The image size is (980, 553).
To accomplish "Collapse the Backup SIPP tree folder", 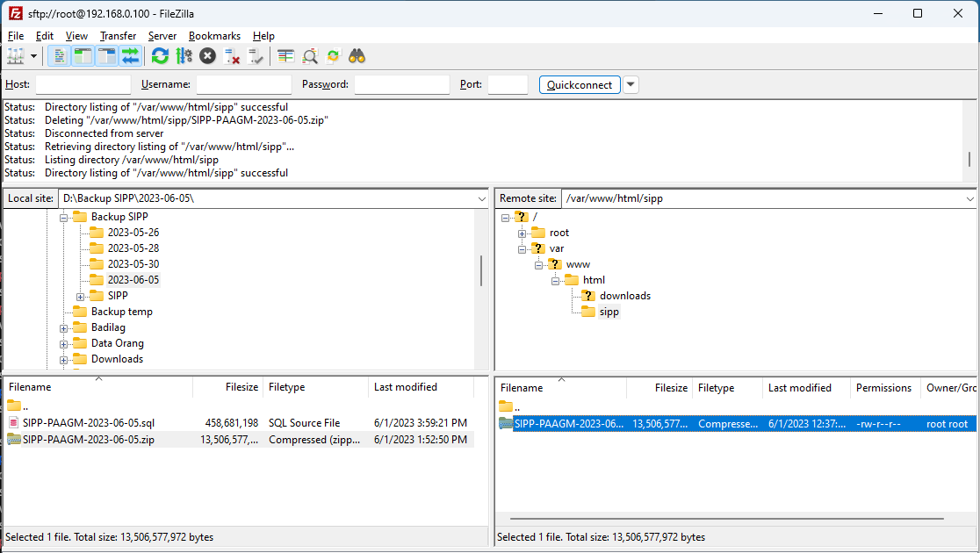I will pyautogui.click(x=64, y=218).
